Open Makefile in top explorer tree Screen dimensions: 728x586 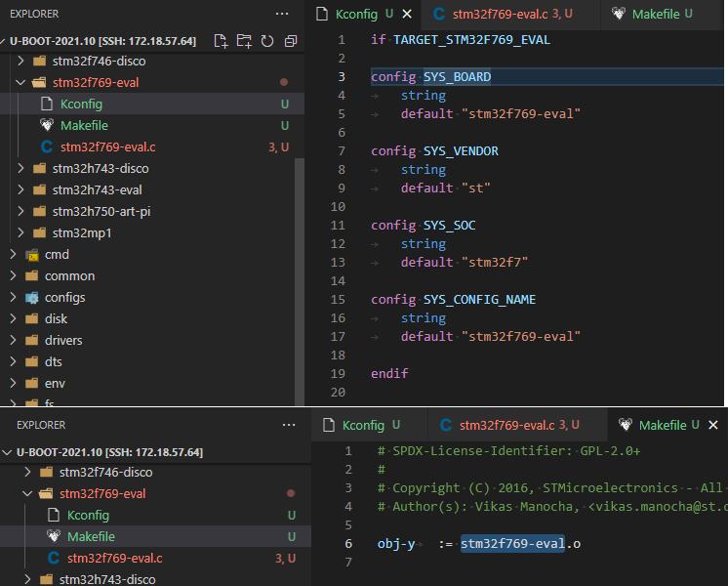click(x=152, y=125)
